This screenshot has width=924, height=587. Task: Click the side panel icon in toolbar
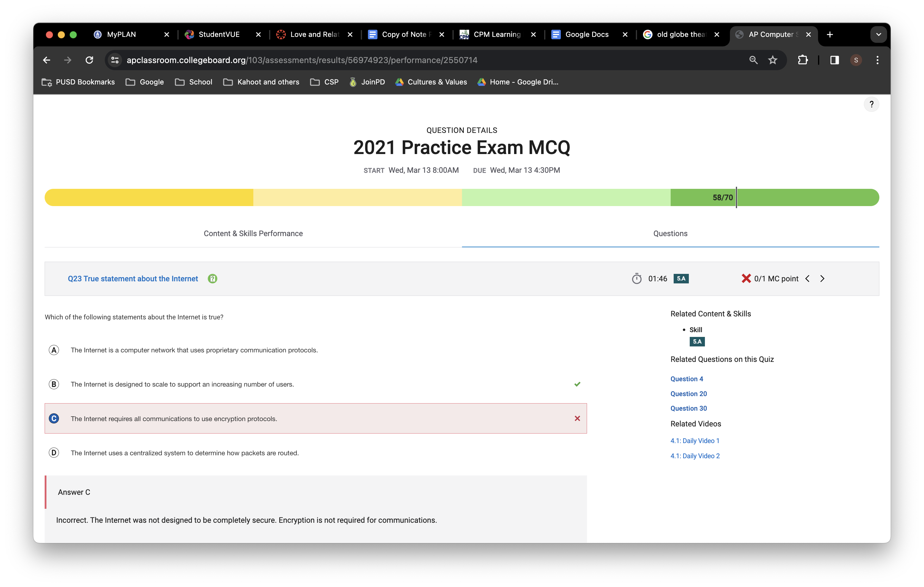(834, 60)
